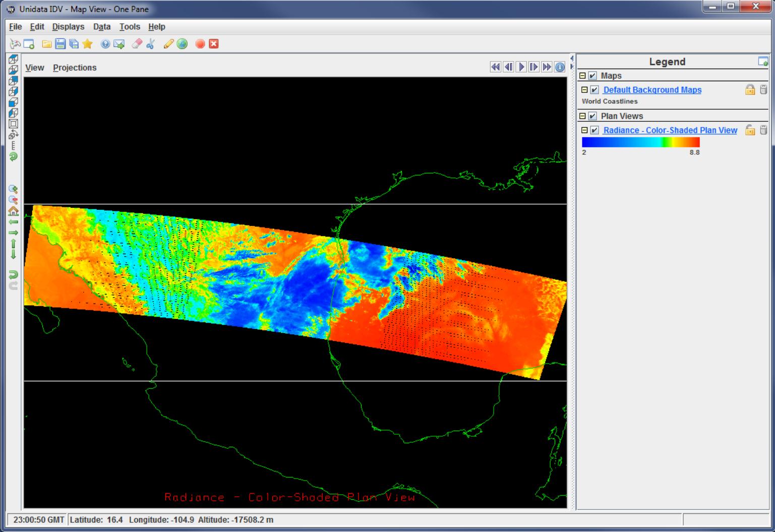
Task: Click the flat square frame view icon
Action: [x=14, y=124]
